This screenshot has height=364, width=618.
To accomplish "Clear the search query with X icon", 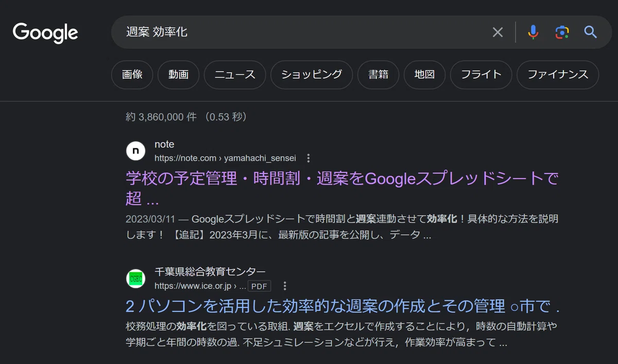I will pyautogui.click(x=497, y=32).
